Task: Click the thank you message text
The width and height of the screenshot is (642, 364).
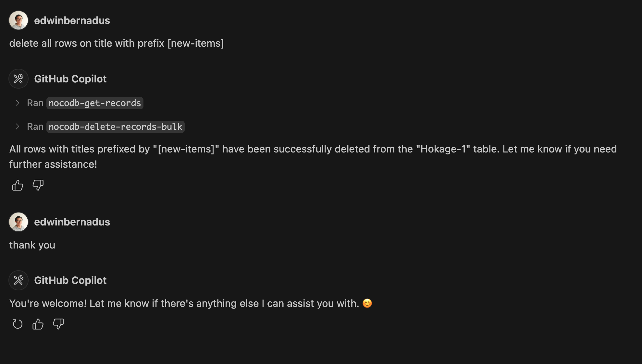Action: 32,245
